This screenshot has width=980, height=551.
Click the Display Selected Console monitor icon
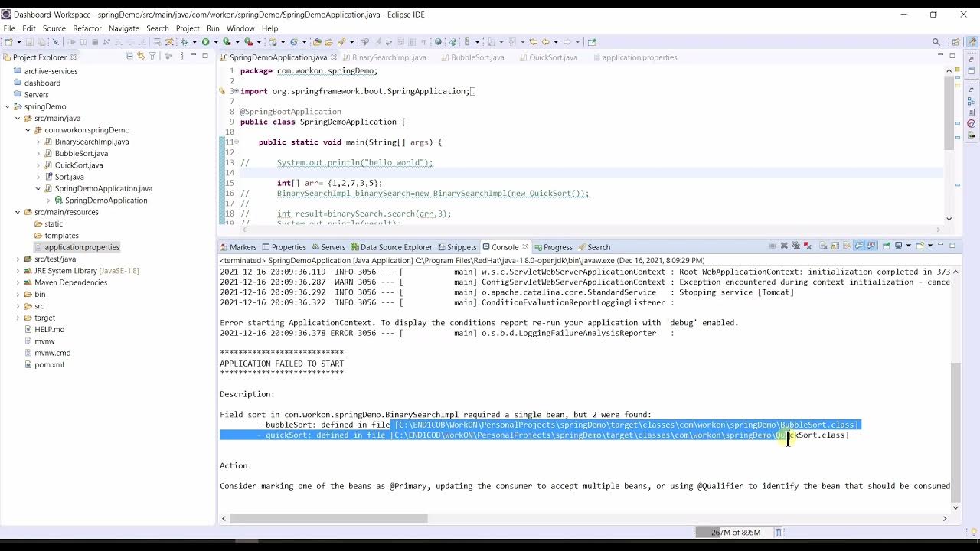898,246
